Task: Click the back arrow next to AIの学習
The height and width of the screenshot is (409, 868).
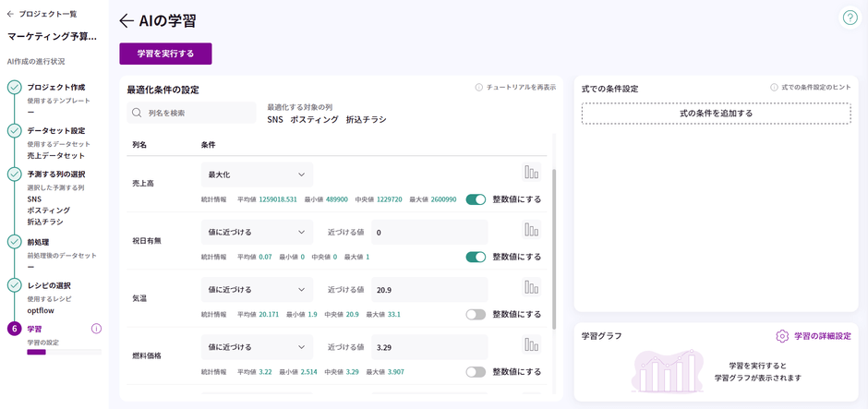Action: tap(127, 21)
